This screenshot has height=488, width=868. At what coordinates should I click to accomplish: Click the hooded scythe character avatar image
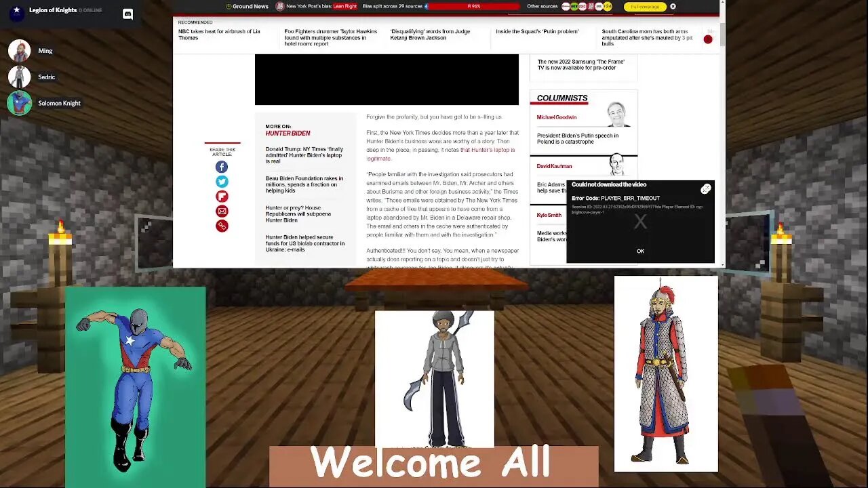(435, 379)
